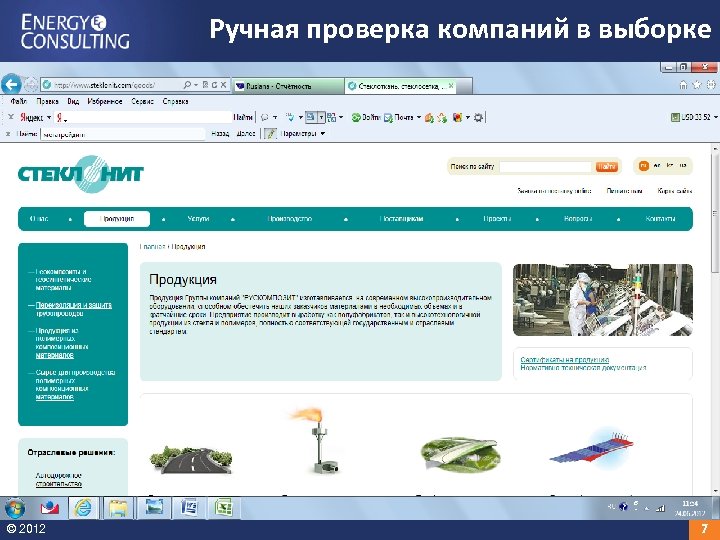Open Windows Start menu orb
This screenshot has height=540, width=720.
[14, 508]
